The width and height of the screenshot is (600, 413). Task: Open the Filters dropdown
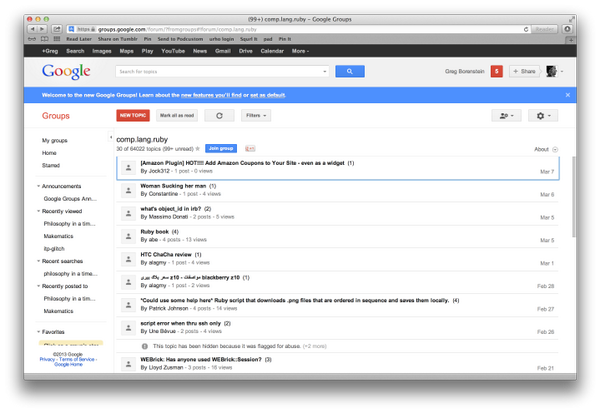(x=256, y=115)
